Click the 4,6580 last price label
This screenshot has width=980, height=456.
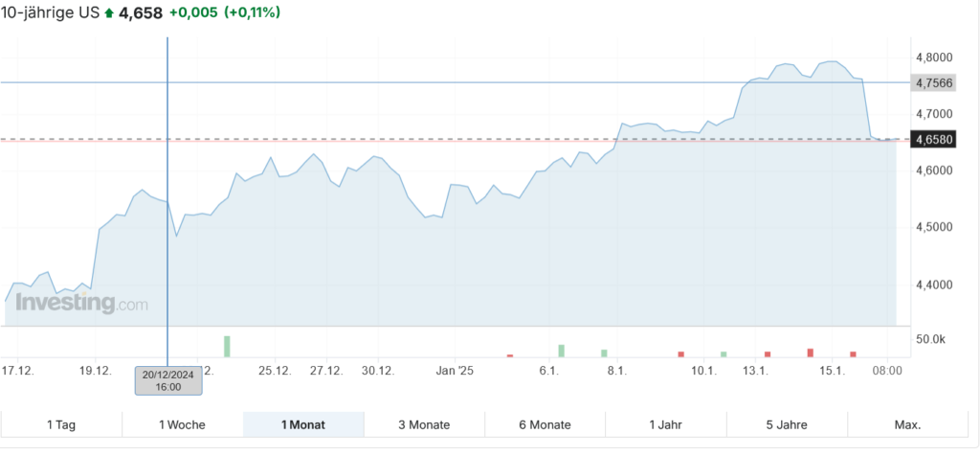935,140
